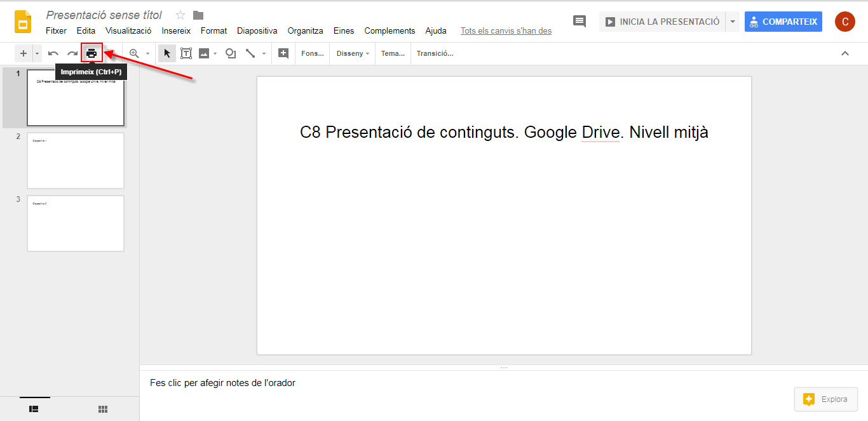The image size is (868, 421).
Task: Open the Edita menu
Action: 86,30
